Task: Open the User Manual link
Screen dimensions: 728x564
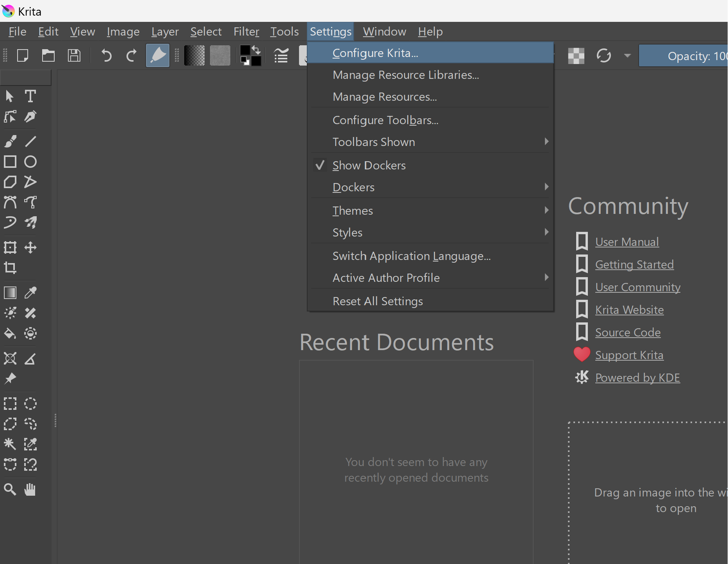Action: (x=626, y=242)
